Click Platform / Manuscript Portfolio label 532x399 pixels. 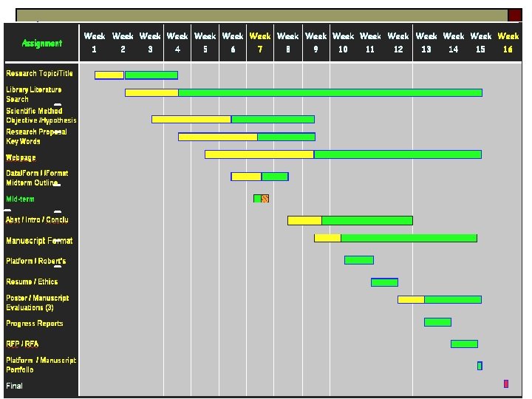pos(41,365)
